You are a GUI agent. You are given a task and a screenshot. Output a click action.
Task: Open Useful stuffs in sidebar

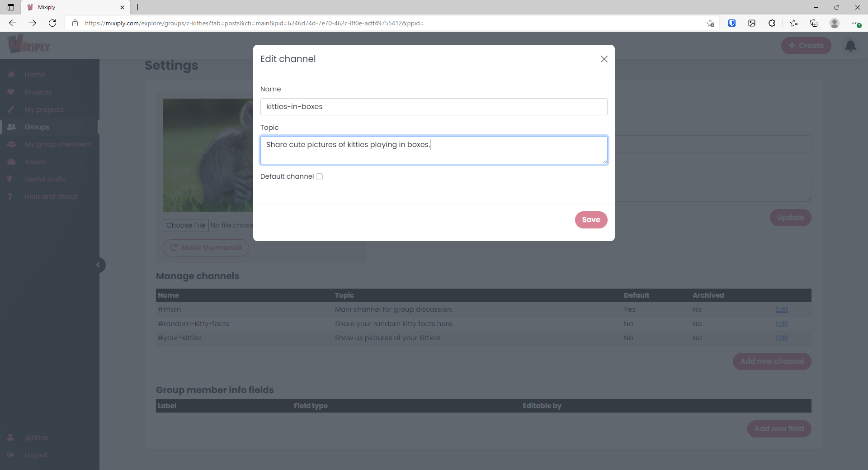45,179
